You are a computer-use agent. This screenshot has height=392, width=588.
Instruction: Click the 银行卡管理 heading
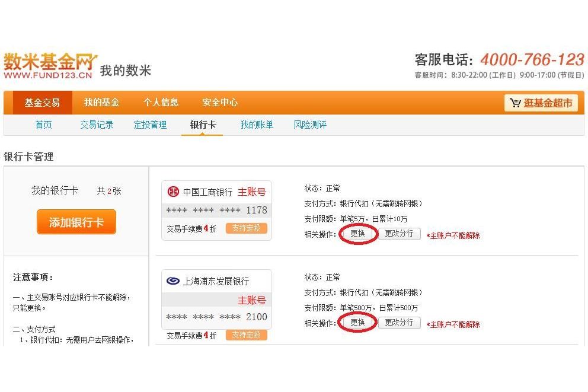(x=28, y=157)
